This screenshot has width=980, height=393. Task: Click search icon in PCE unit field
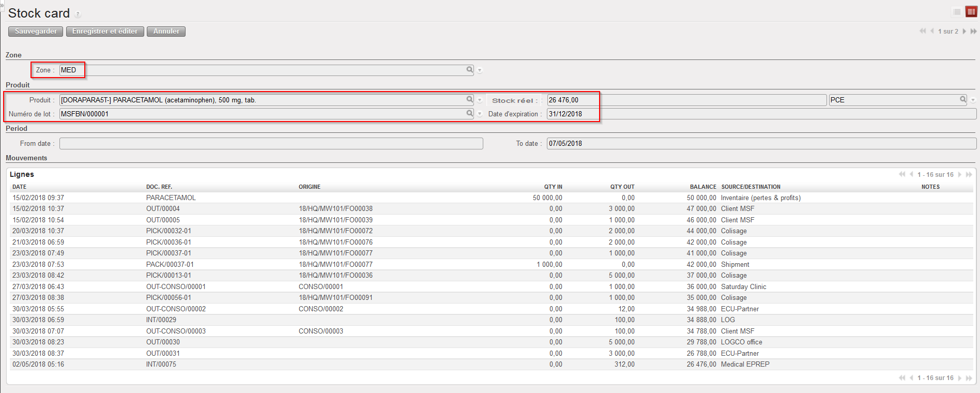tap(963, 99)
